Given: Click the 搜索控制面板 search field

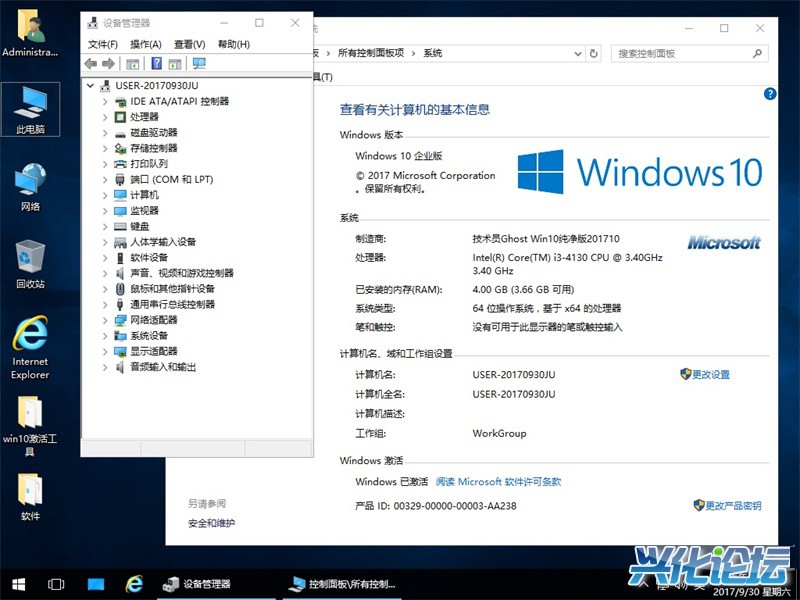Looking at the screenshot, I should tap(689, 54).
